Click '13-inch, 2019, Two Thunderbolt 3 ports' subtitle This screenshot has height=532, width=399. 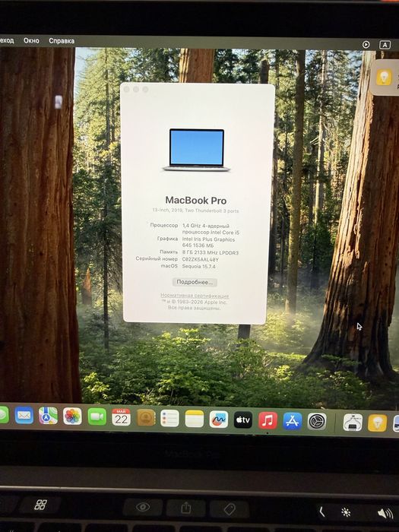pos(195,211)
